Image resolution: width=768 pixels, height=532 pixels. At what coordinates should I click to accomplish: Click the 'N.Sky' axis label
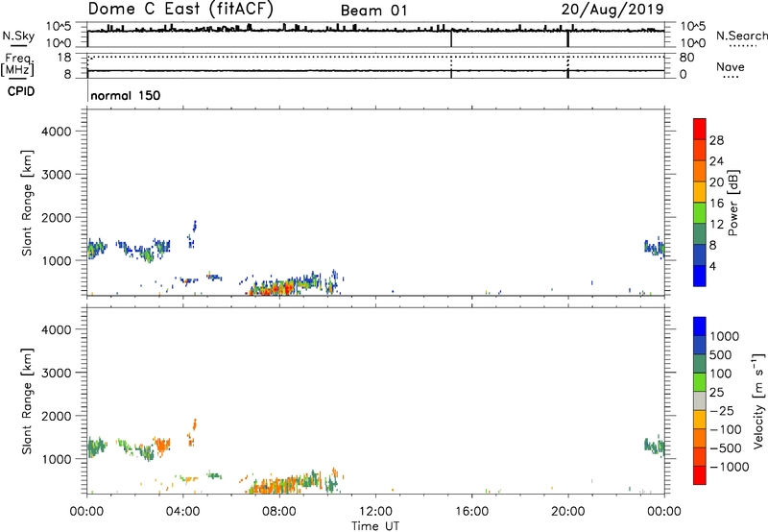point(18,36)
